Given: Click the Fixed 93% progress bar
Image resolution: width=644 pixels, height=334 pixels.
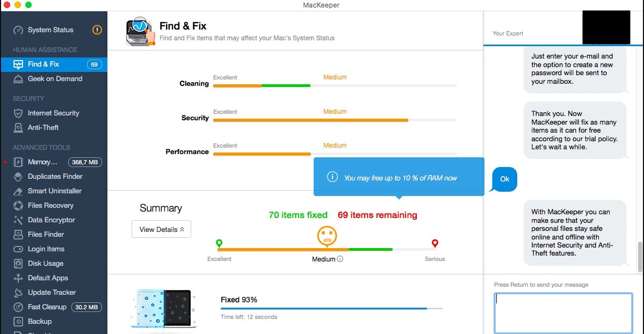Looking at the screenshot, I should [331, 309].
